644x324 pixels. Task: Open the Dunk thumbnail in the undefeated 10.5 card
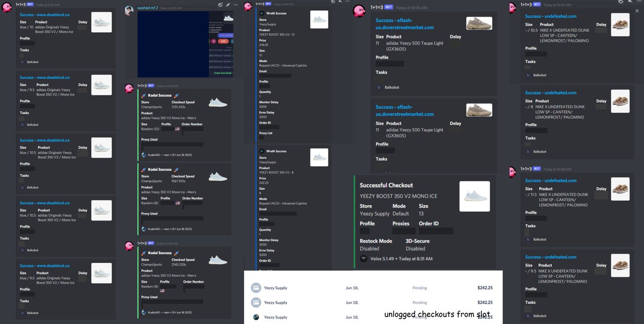[620, 25]
